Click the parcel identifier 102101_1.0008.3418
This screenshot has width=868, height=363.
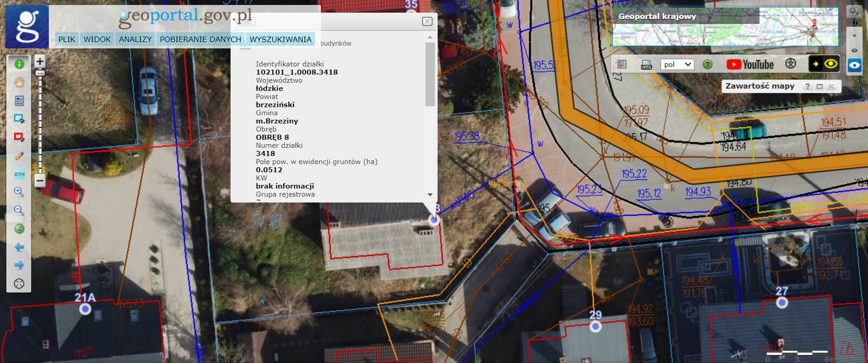[x=297, y=72]
